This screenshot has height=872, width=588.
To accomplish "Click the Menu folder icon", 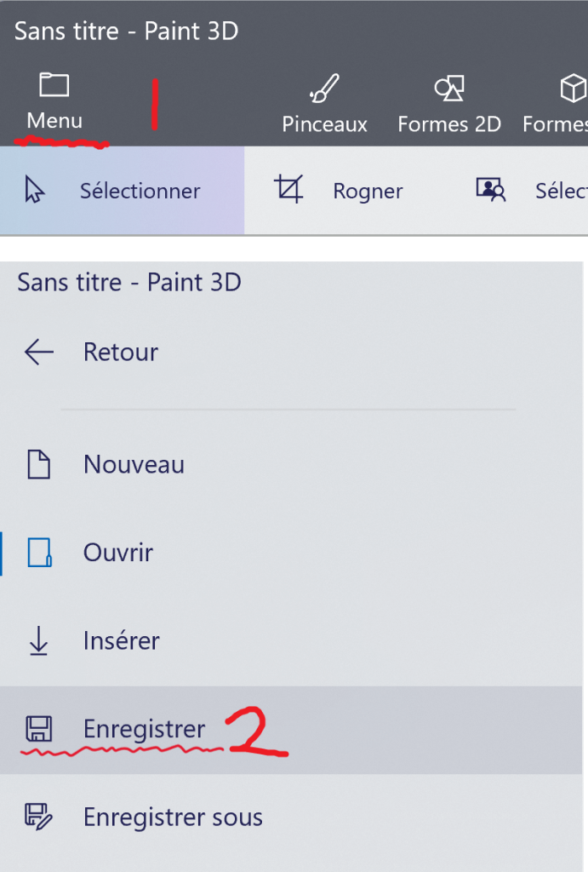I will tap(53, 83).
